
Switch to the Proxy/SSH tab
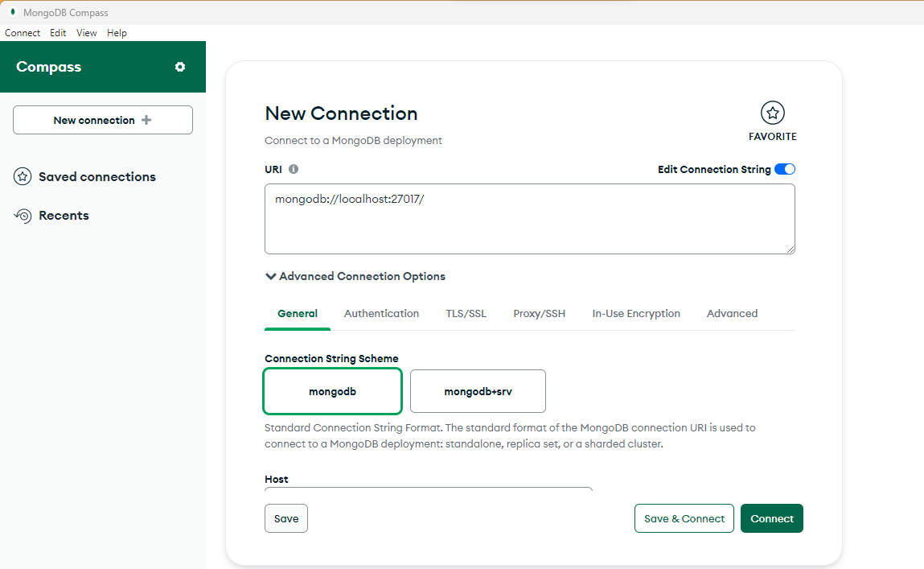click(x=539, y=314)
